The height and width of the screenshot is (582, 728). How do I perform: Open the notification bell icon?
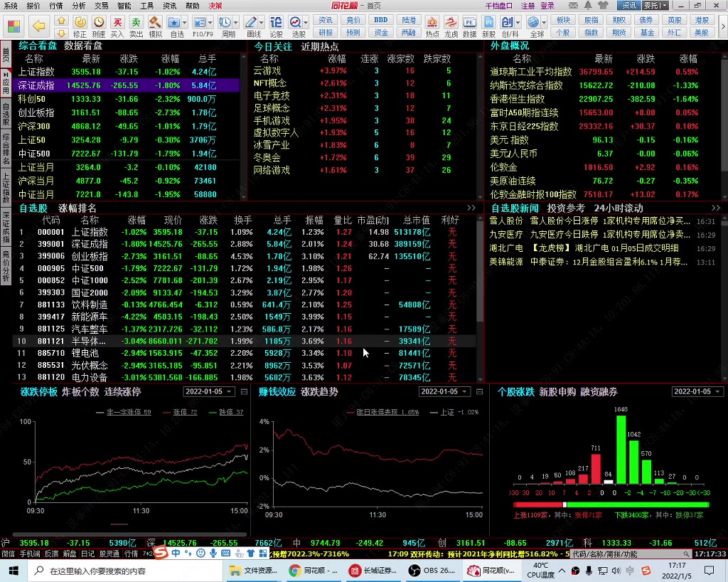coord(588,6)
